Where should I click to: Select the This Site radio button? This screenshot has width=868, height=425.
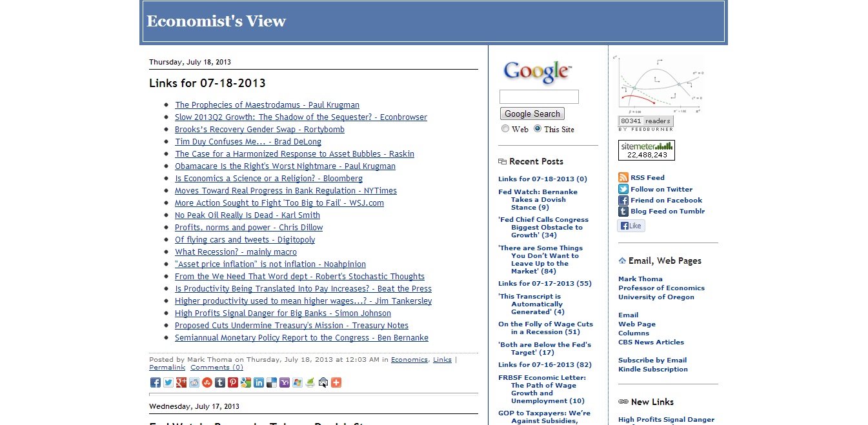click(x=538, y=129)
